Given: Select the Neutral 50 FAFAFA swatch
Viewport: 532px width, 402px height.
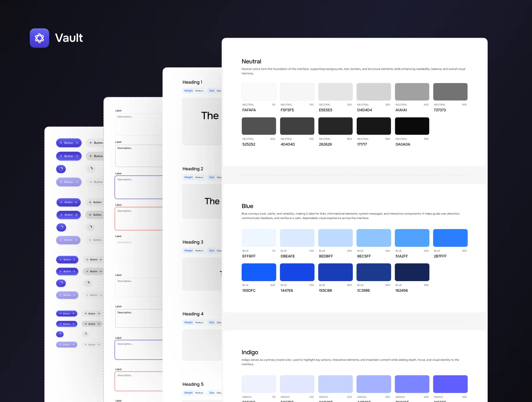Looking at the screenshot, I should [259, 92].
